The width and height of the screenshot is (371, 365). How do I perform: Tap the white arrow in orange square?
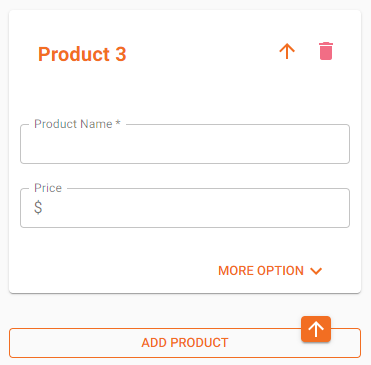pos(316,329)
